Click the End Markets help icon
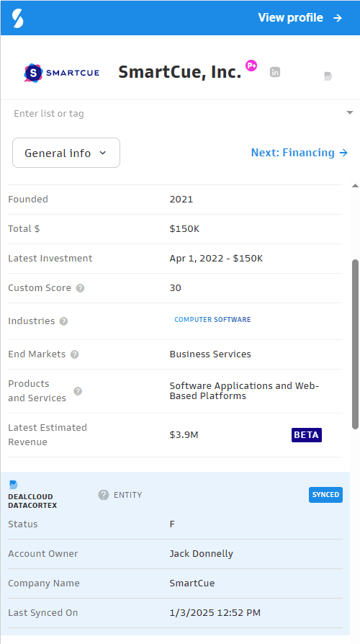The width and height of the screenshot is (360, 644). (x=74, y=354)
